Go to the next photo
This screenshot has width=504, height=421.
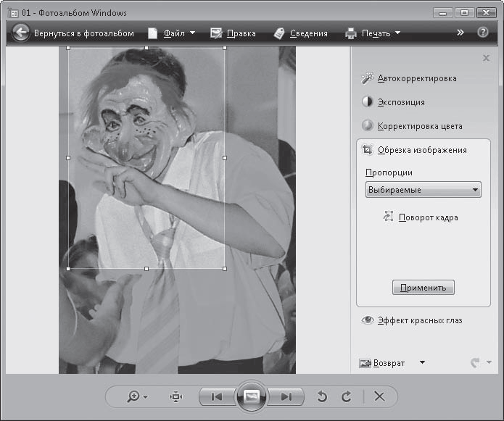(286, 396)
